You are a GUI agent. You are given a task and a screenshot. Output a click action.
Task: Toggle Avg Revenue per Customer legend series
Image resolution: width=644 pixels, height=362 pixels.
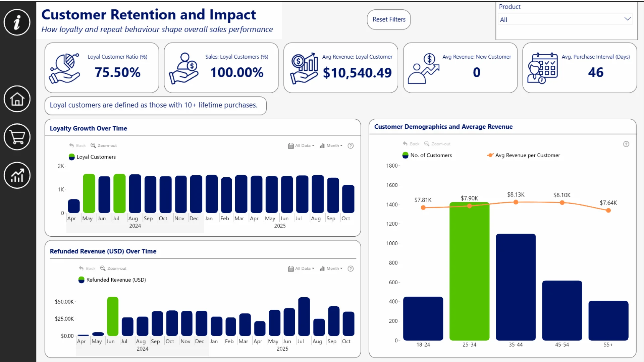pyautogui.click(x=523, y=155)
